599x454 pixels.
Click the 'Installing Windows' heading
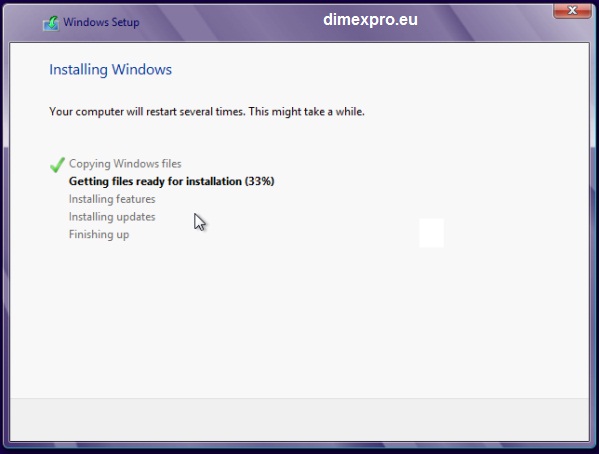[x=110, y=70]
